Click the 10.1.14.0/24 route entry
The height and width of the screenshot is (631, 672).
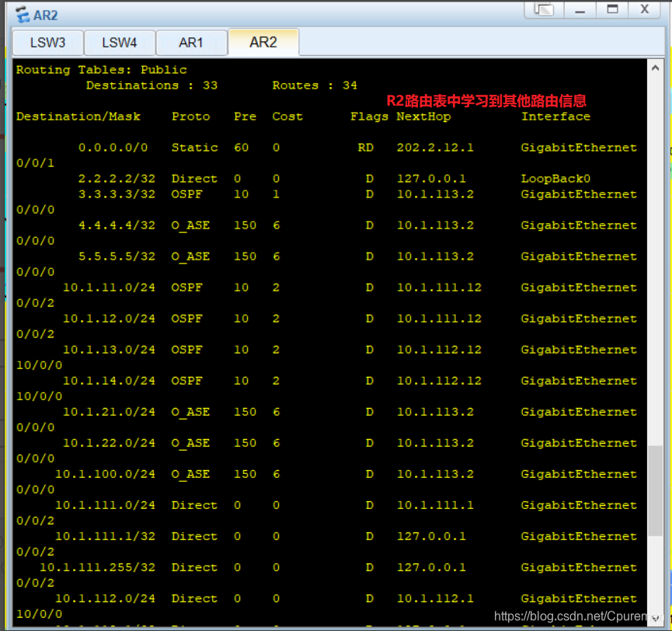click(110, 381)
